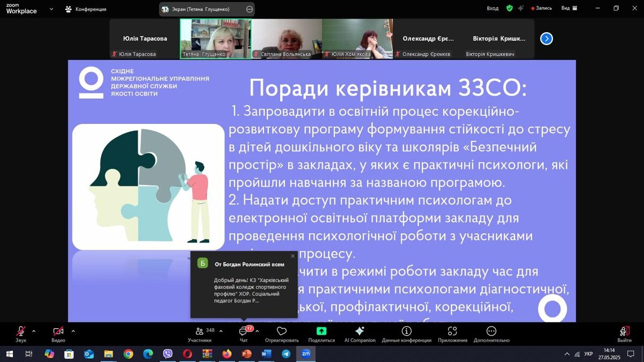The height and width of the screenshot is (362, 644).
Task: Open the Конференция tab
Action: (x=86, y=9)
